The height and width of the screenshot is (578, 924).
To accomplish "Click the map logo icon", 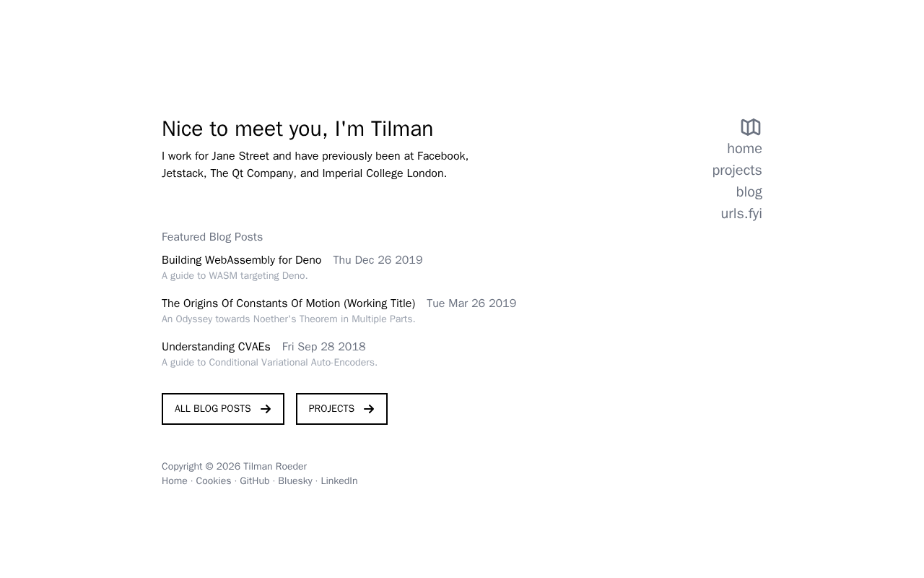I will (x=751, y=127).
